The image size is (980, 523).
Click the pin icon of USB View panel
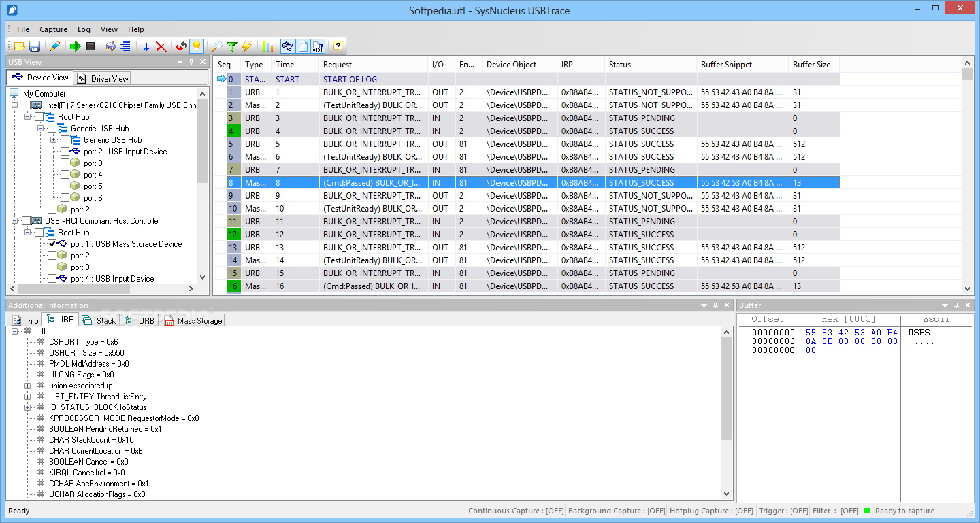pyautogui.click(x=191, y=62)
